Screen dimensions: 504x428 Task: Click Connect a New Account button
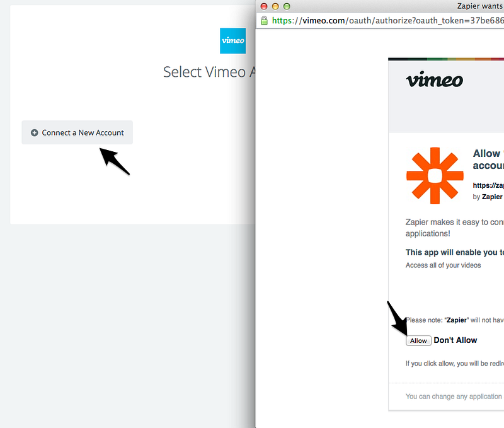point(77,132)
